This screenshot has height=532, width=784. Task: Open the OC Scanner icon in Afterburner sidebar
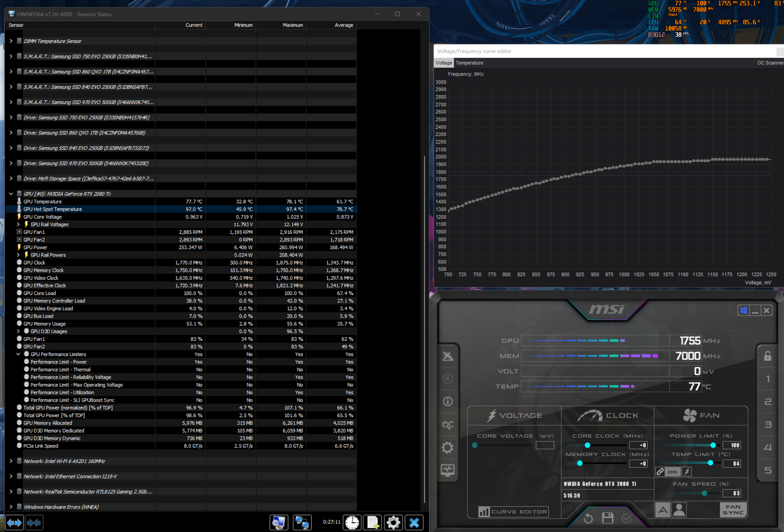click(x=448, y=425)
